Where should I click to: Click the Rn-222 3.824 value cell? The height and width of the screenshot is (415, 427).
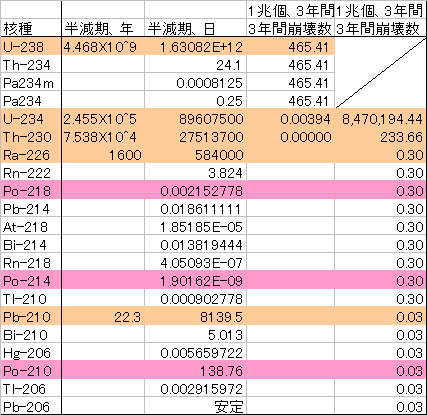click(x=196, y=173)
